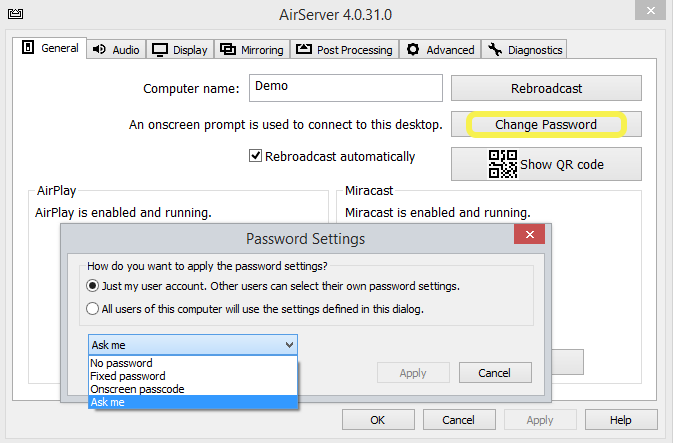This screenshot has height=443, width=673.
Task: Open the Display tab
Action: (x=180, y=49)
